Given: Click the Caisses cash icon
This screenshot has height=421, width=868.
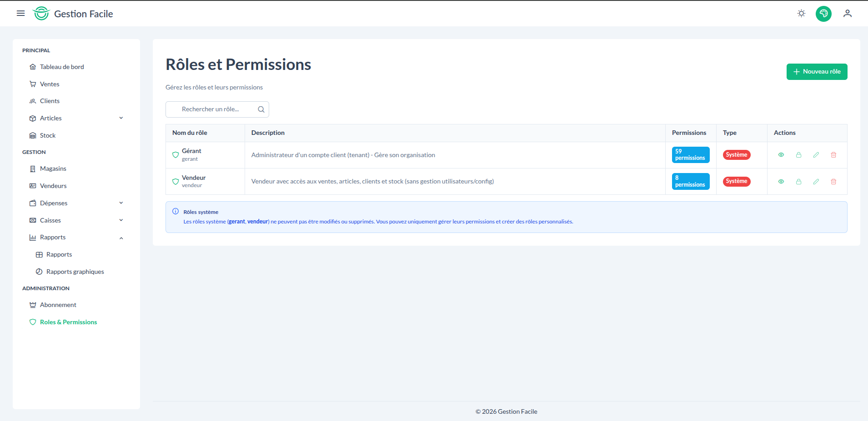Looking at the screenshot, I should click(33, 220).
